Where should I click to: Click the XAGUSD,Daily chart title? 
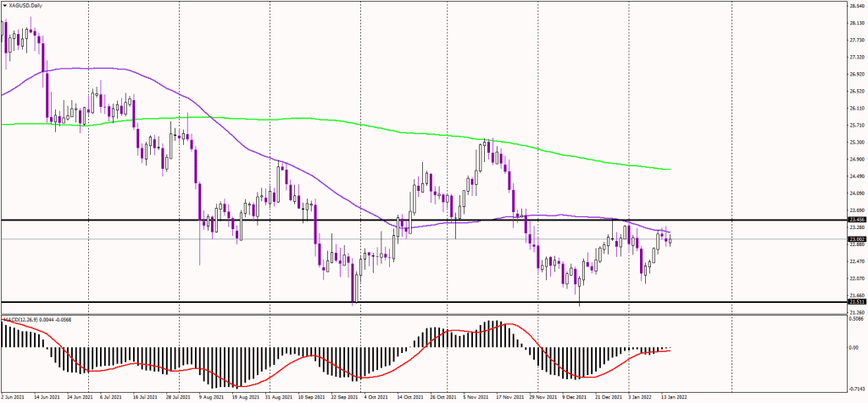(x=26, y=6)
